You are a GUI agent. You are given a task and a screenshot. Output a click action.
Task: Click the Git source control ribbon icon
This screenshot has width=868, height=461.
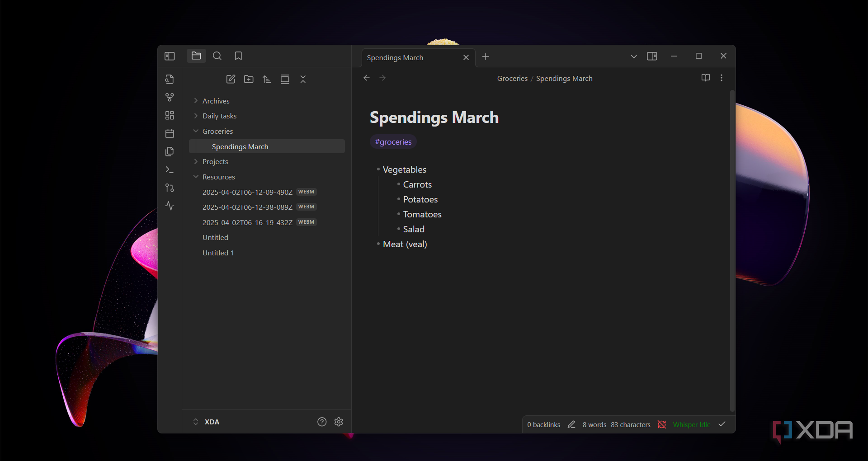point(170,188)
